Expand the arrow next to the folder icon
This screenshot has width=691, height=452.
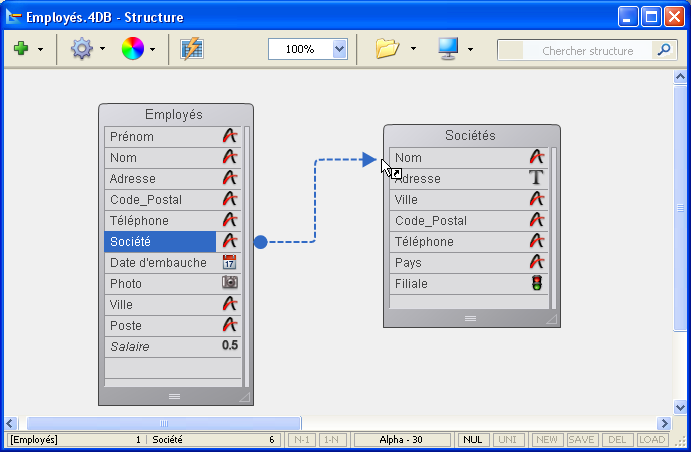(413, 49)
